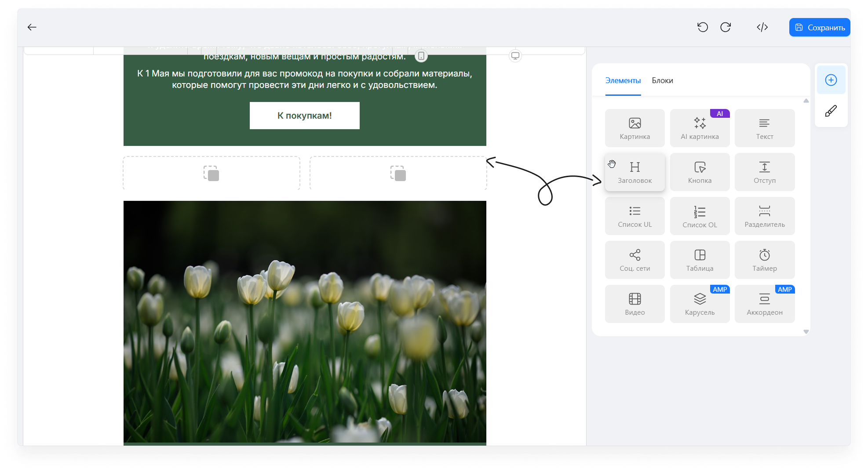Switch to desktop preview icon
Viewport: 868px width, 472px height.
[515, 56]
